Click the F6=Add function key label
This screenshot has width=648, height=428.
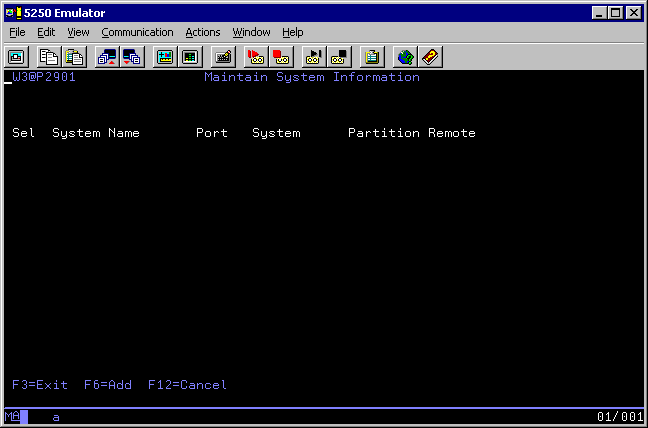point(108,385)
